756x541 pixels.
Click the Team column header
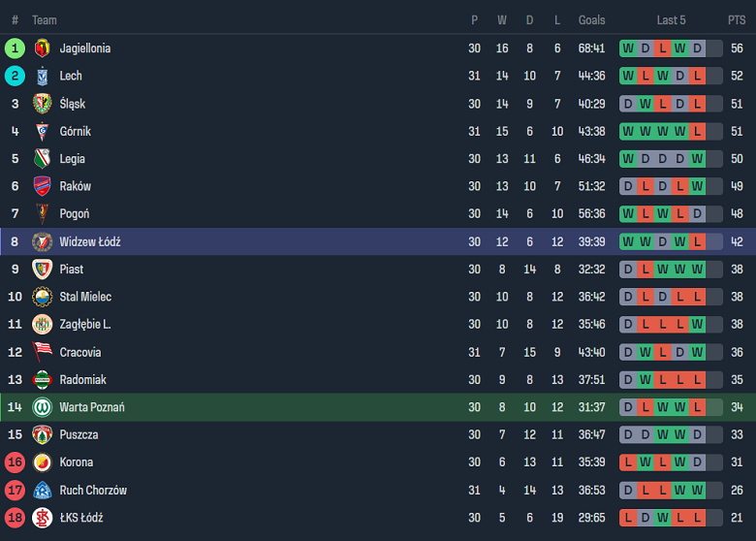point(45,19)
